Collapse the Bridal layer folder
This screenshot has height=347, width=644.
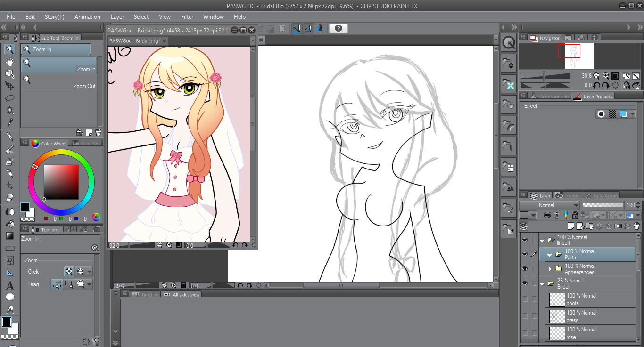tap(542, 284)
